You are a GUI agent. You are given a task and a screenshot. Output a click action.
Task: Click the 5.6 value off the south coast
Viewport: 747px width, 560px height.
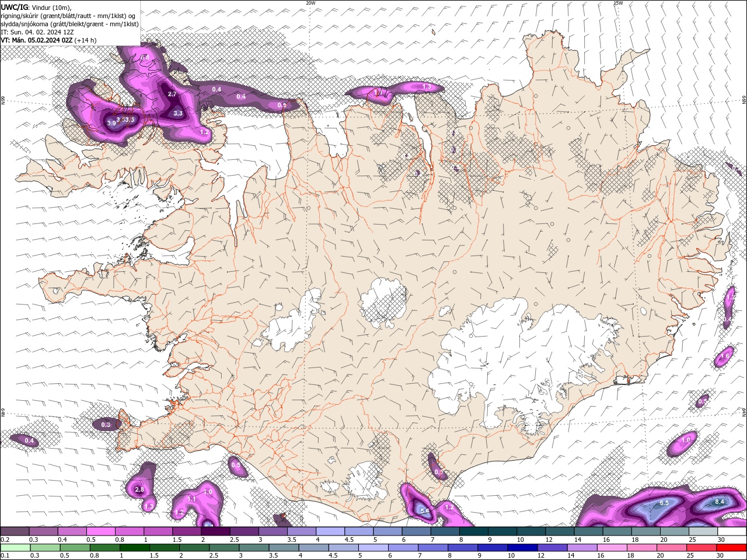click(424, 511)
